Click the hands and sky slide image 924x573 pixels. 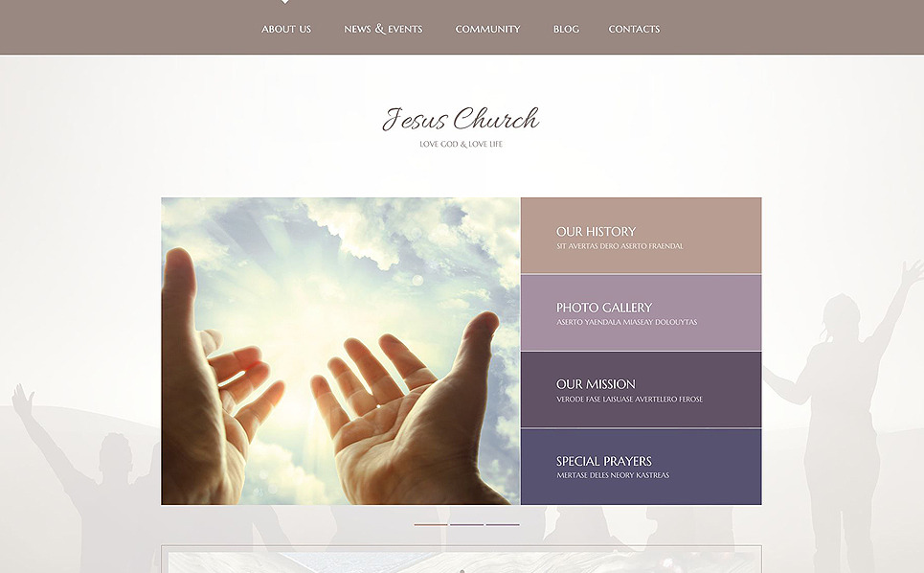pos(341,351)
